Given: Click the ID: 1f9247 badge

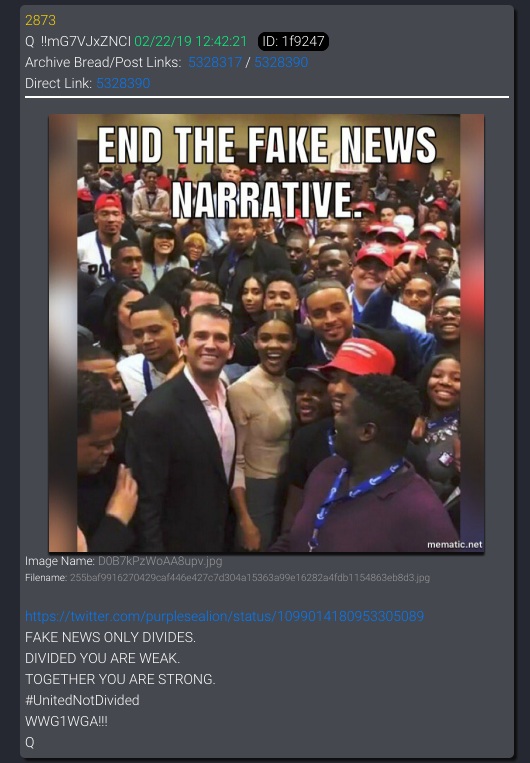Looking at the screenshot, I should [x=293, y=41].
